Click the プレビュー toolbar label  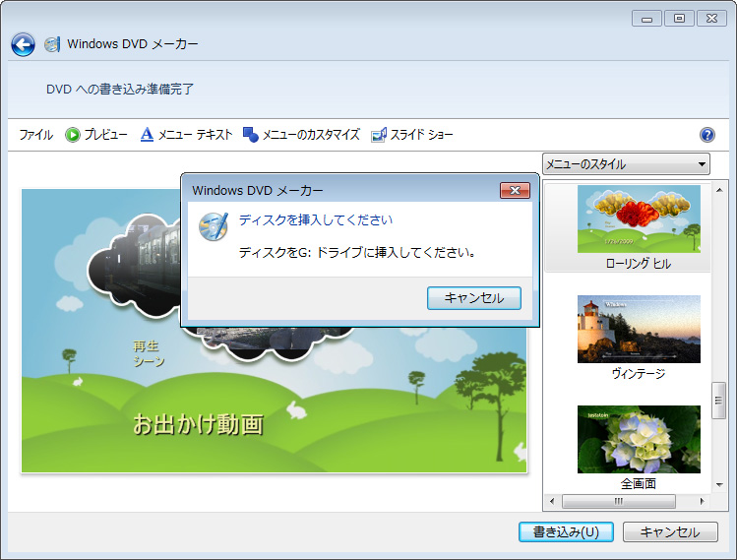[x=105, y=135]
